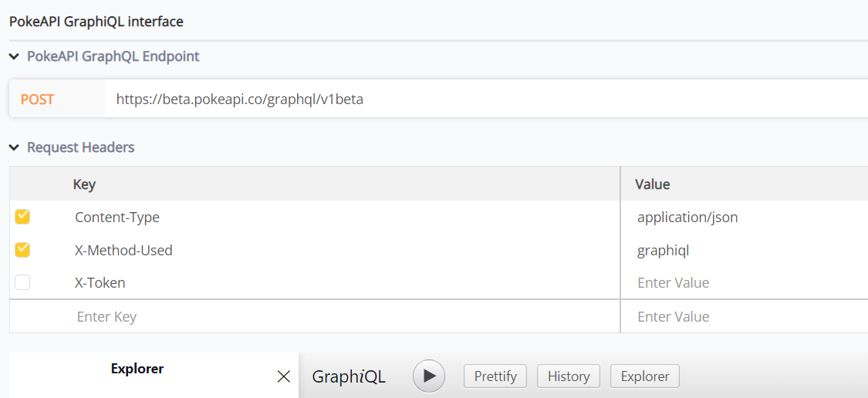This screenshot has height=398, width=868.
Task: Edit the endpoint URL field
Action: pyautogui.click(x=486, y=99)
